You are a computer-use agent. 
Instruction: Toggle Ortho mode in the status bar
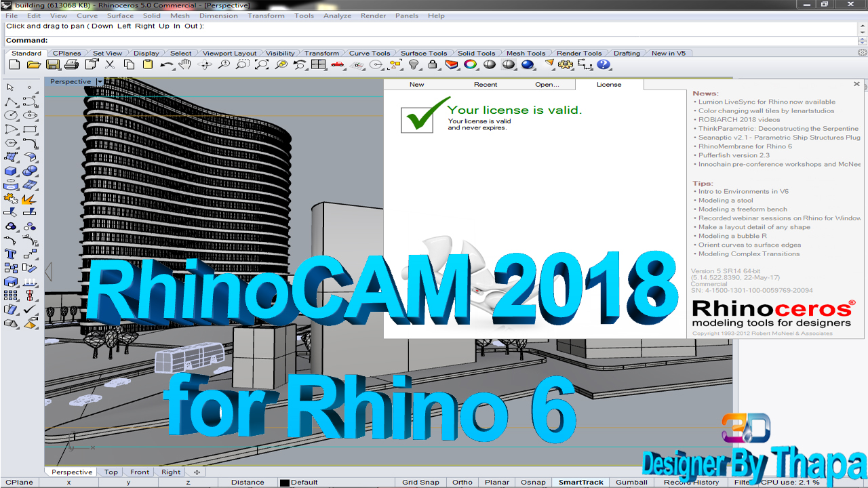click(462, 483)
